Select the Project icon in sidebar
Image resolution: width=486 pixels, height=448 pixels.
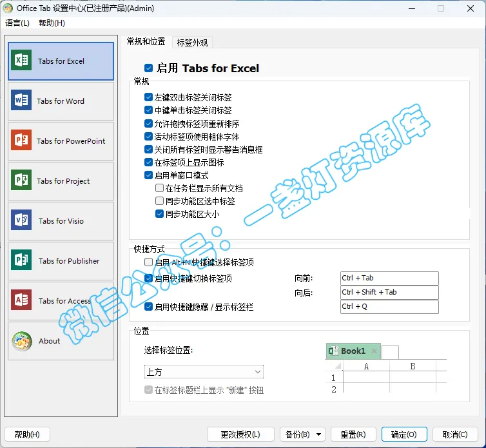pyautogui.click(x=21, y=180)
